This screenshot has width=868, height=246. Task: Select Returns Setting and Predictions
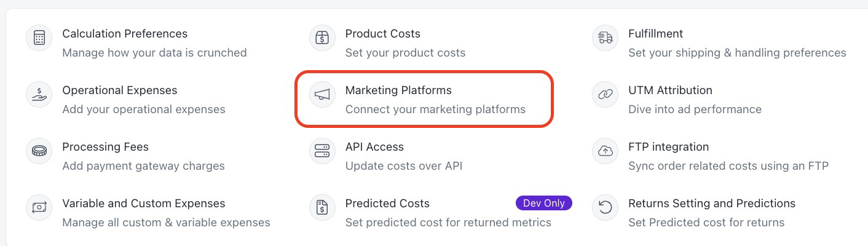[712, 204]
